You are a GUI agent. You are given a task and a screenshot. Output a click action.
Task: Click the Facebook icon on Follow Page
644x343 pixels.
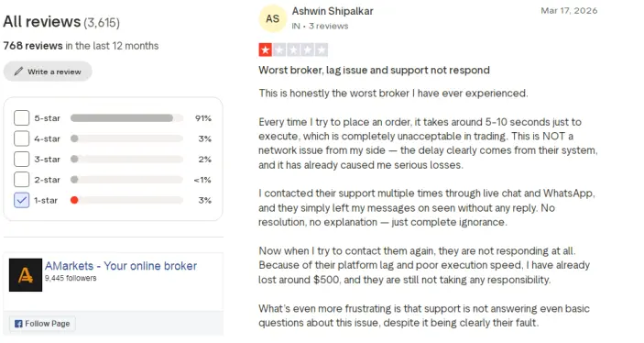(18, 324)
